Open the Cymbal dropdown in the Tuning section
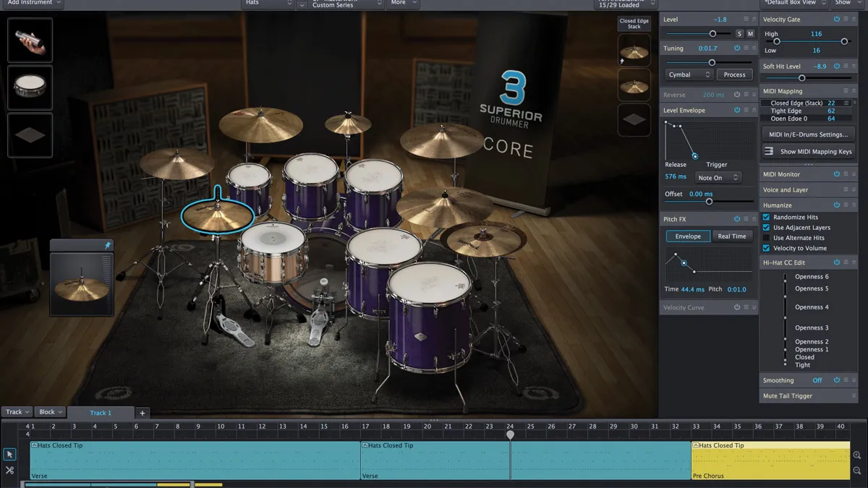The width and height of the screenshot is (868, 488). [x=688, y=74]
